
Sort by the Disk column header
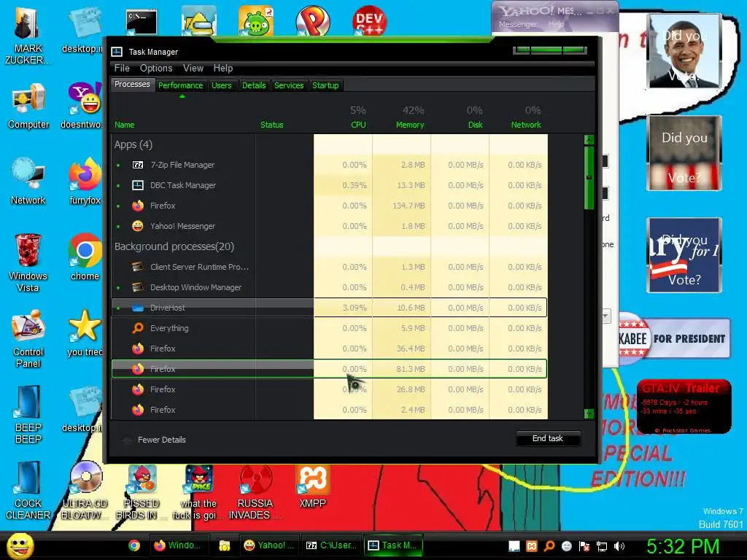(x=475, y=125)
